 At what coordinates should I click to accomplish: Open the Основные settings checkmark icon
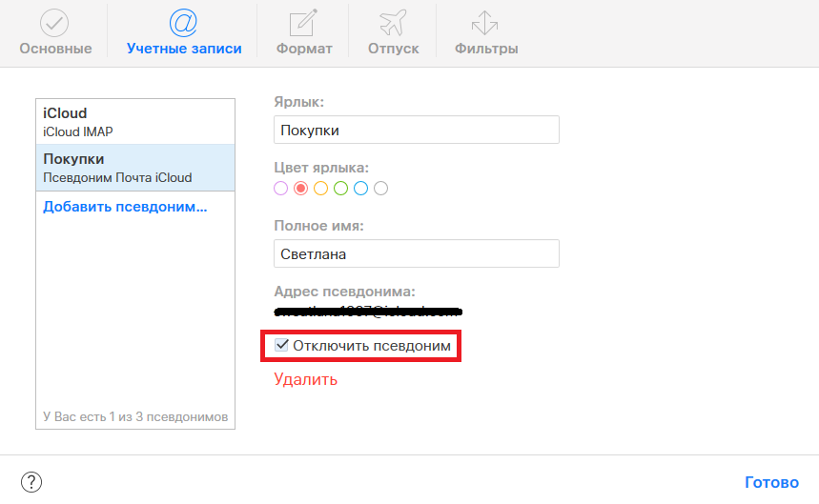coord(54,23)
